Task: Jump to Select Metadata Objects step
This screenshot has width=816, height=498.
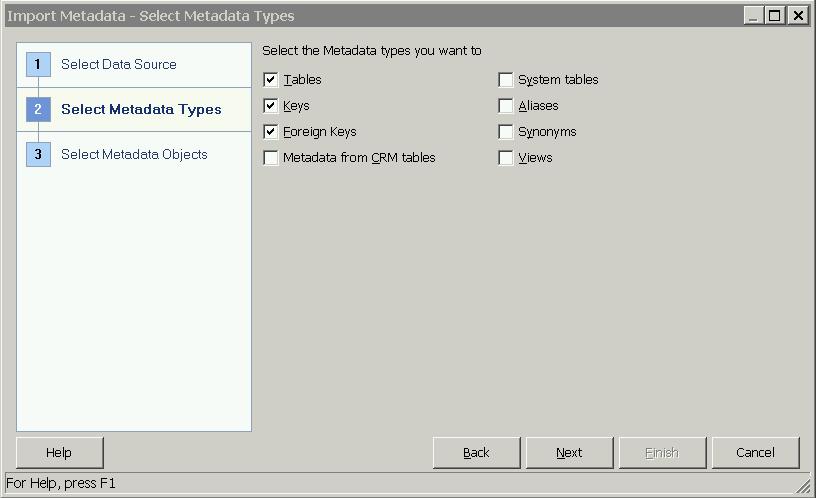Action: tap(134, 155)
